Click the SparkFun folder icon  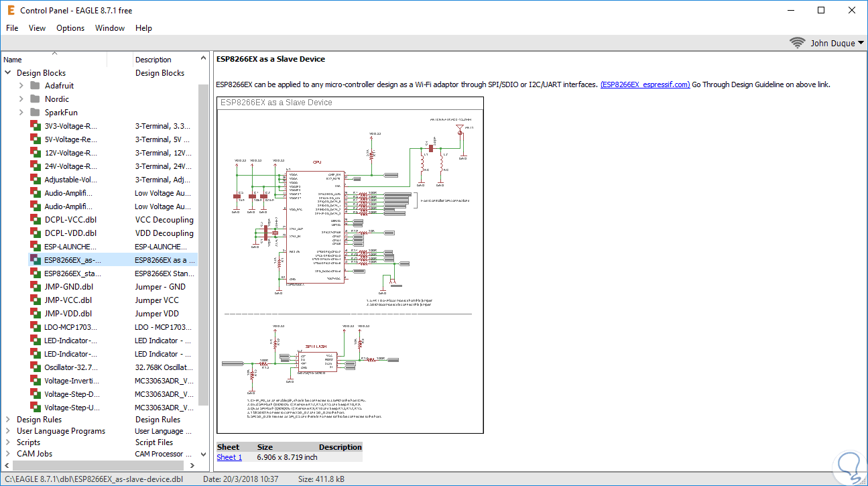click(x=35, y=113)
